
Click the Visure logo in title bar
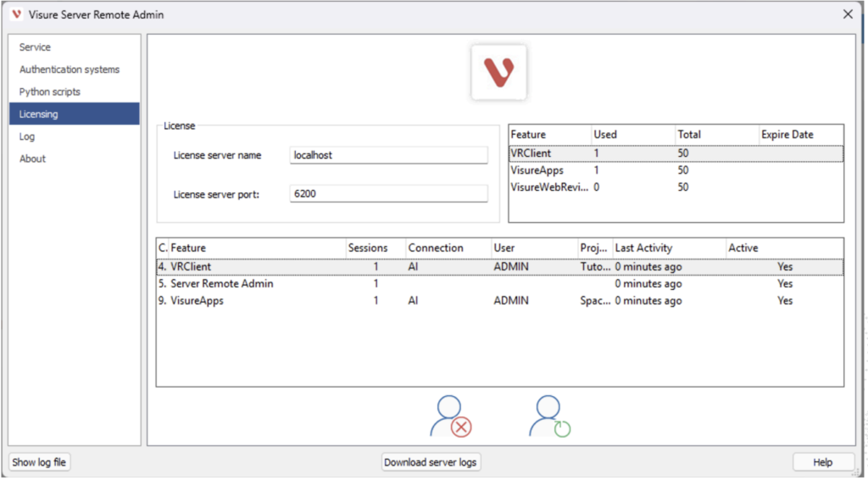coord(16,14)
